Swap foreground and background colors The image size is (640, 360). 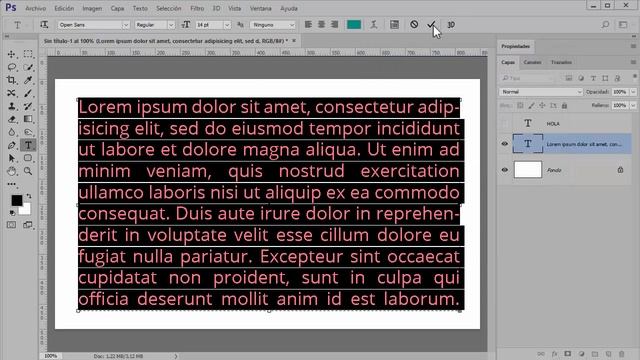[29, 196]
